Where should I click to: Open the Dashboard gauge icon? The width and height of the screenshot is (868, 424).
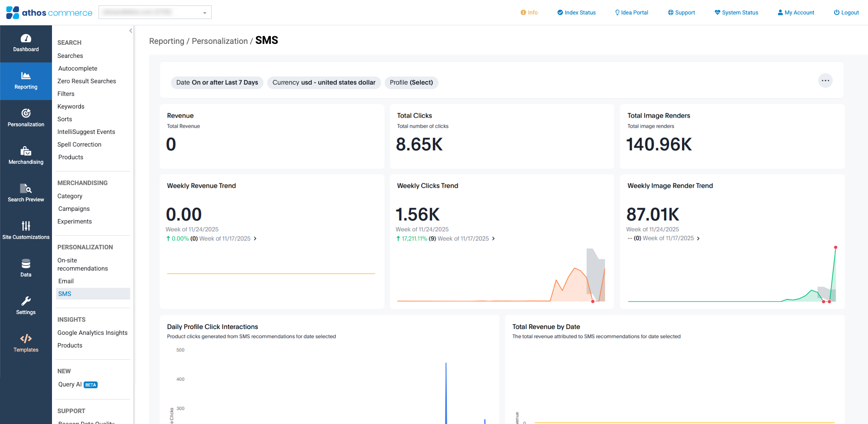26,39
